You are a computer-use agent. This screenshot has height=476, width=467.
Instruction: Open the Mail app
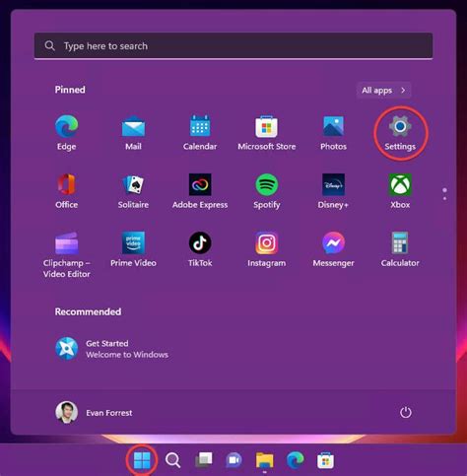133,132
